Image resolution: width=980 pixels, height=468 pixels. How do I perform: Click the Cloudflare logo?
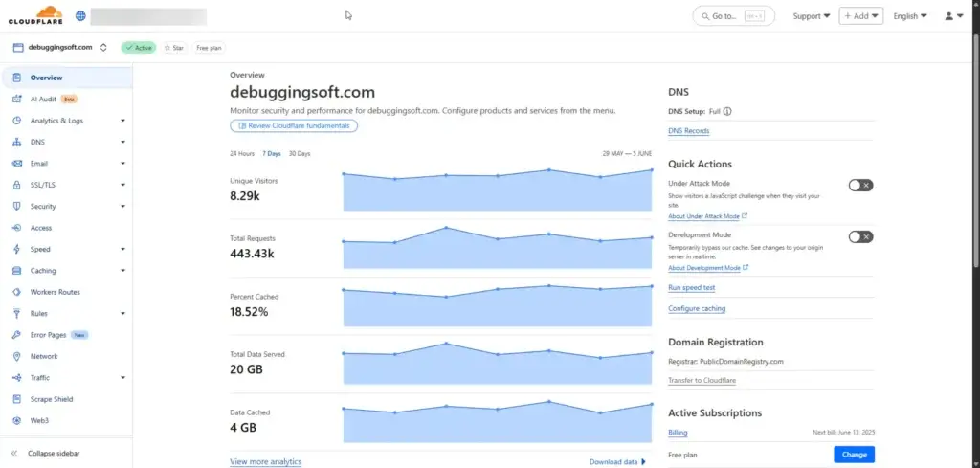point(35,15)
